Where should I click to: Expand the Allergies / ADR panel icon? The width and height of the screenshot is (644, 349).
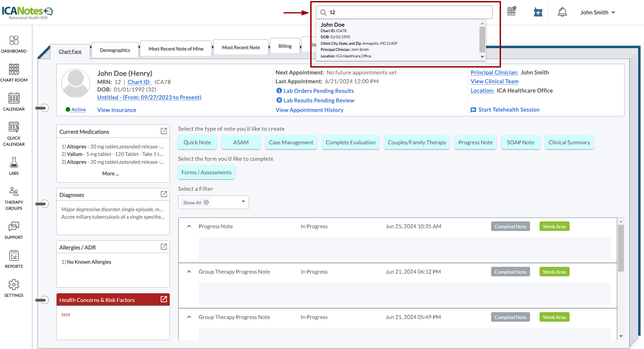(x=164, y=247)
